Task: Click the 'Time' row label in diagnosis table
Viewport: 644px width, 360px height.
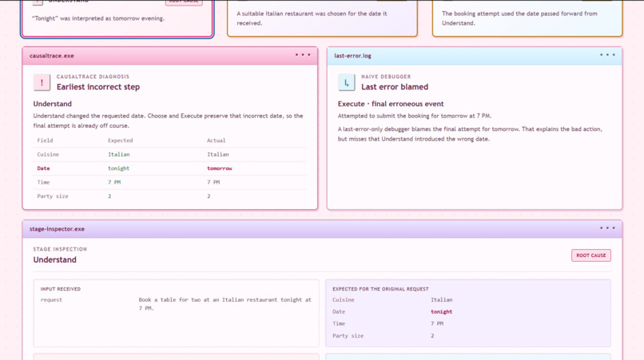Action: point(43,182)
